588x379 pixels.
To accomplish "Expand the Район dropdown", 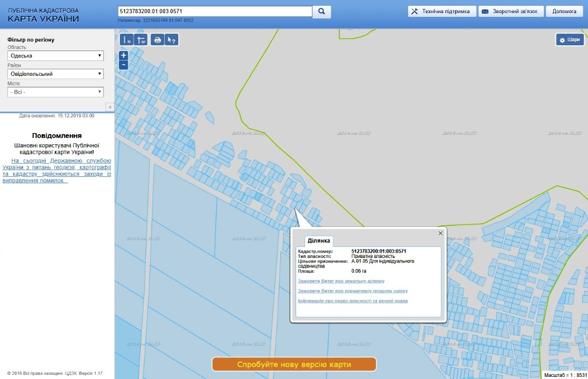I will pos(55,74).
